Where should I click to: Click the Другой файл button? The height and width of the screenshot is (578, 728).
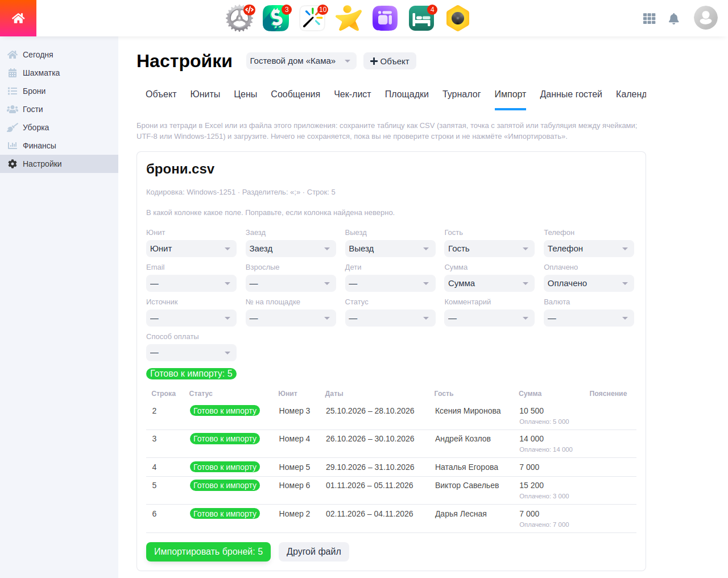[314, 552]
